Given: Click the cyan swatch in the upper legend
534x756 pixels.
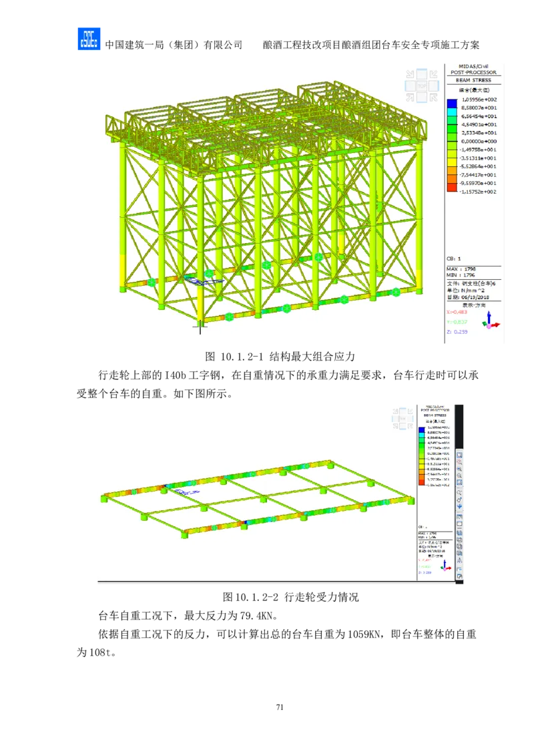Looking at the screenshot, I should pos(453,112).
